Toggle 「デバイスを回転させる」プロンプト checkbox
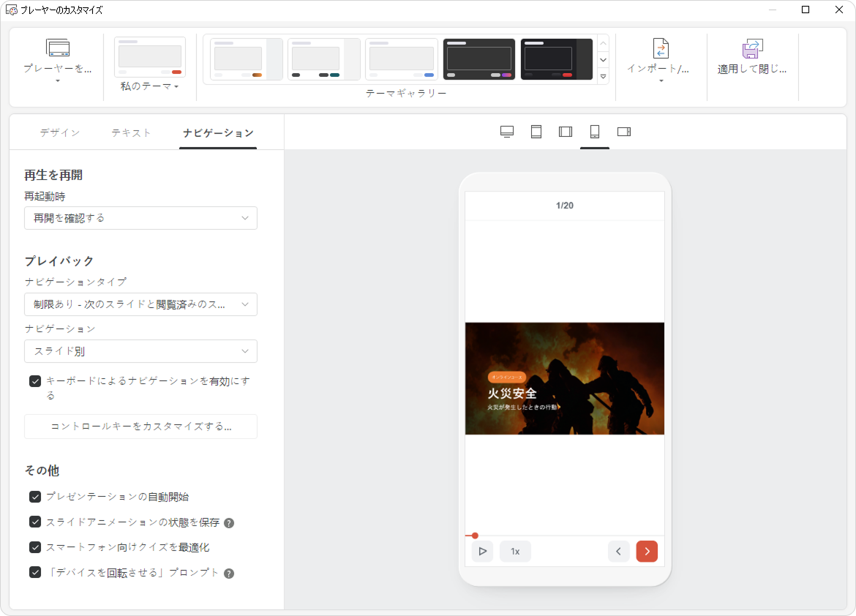The image size is (856, 616). (36, 572)
